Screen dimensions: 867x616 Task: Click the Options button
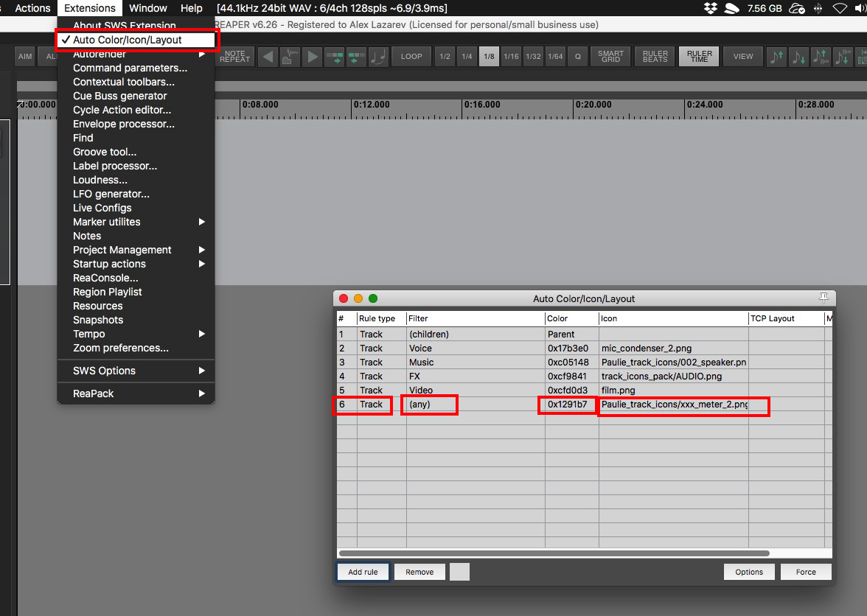749,572
